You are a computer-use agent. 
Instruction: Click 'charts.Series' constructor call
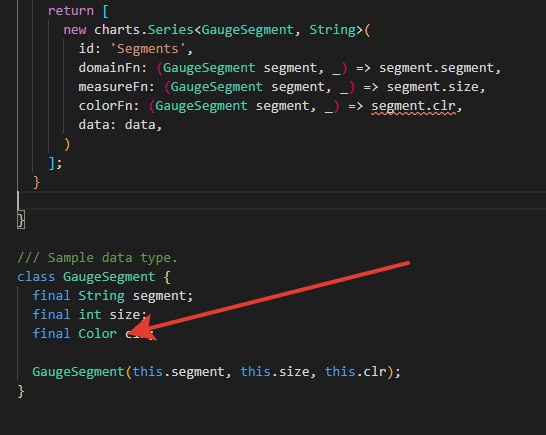pyautogui.click(x=143, y=30)
